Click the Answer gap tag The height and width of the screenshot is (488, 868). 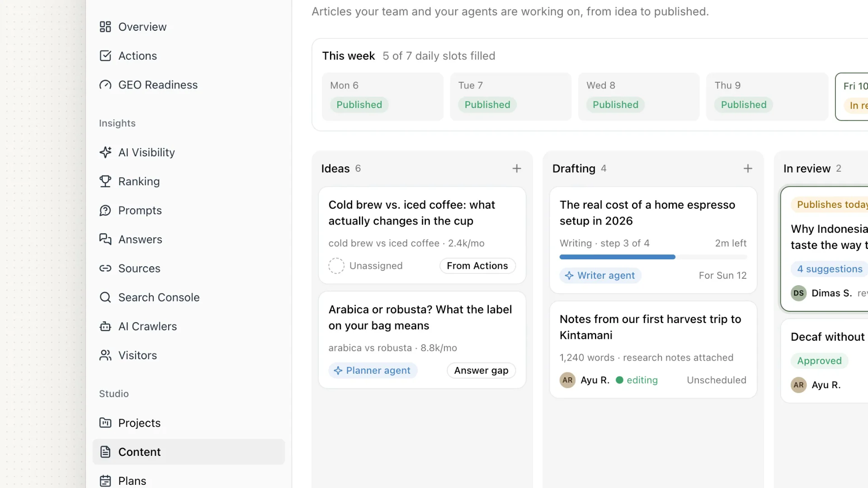click(x=481, y=371)
